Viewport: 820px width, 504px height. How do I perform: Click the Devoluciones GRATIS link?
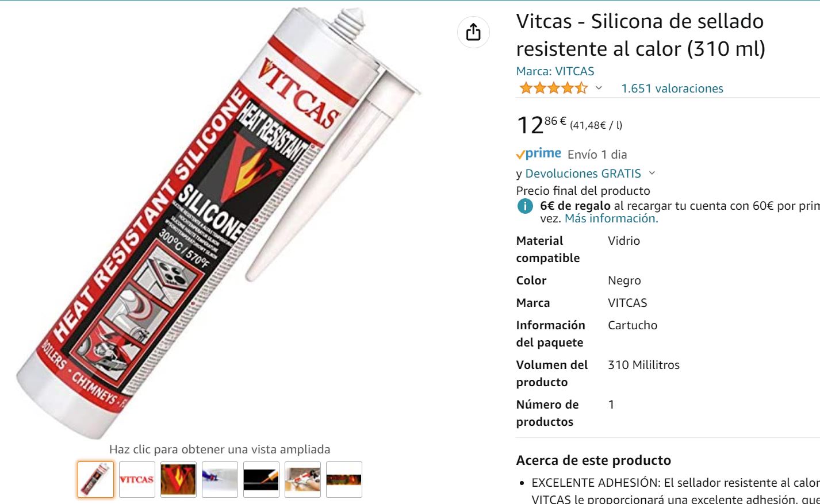(x=583, y=173)
